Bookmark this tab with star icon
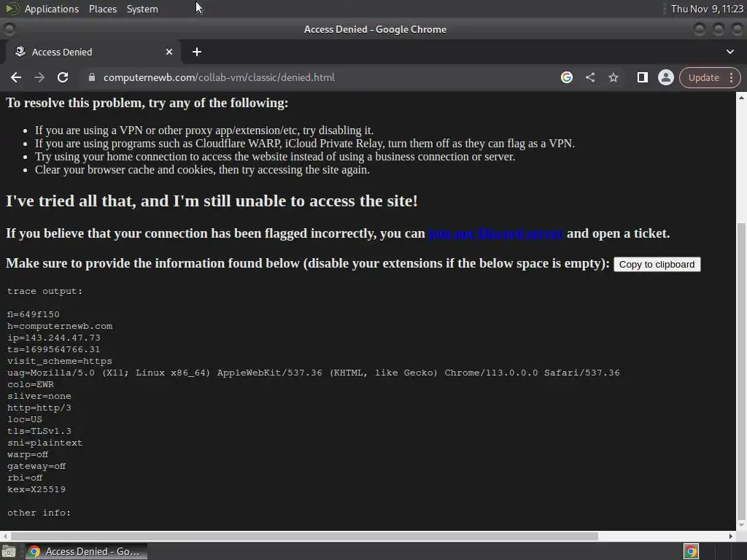 point(613,77)
